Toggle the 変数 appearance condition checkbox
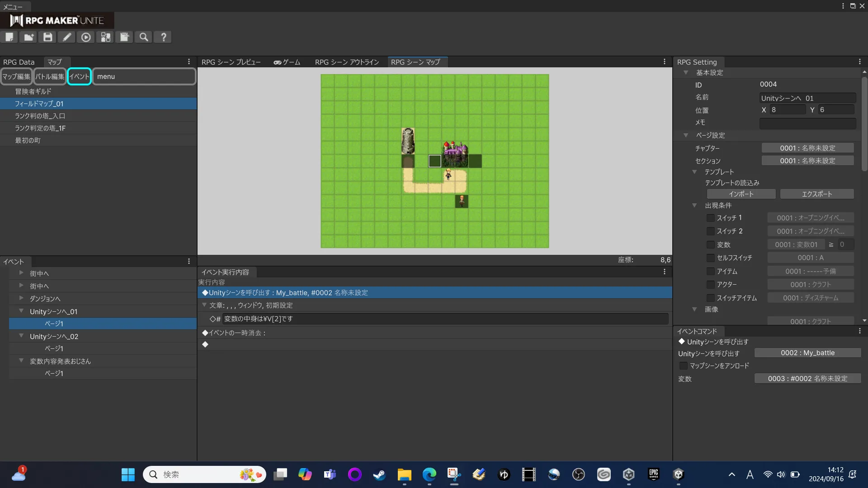Screen dimensions: 868x488 pos(711,244)
